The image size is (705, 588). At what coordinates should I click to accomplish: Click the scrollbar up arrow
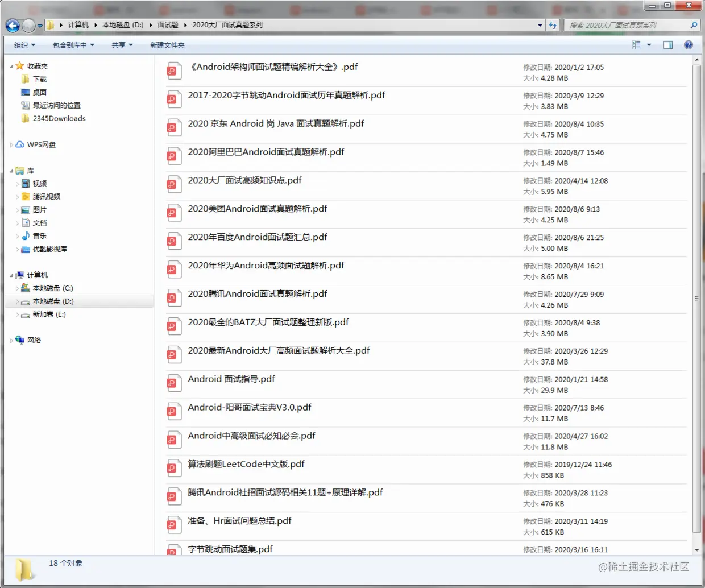point(696,59)
